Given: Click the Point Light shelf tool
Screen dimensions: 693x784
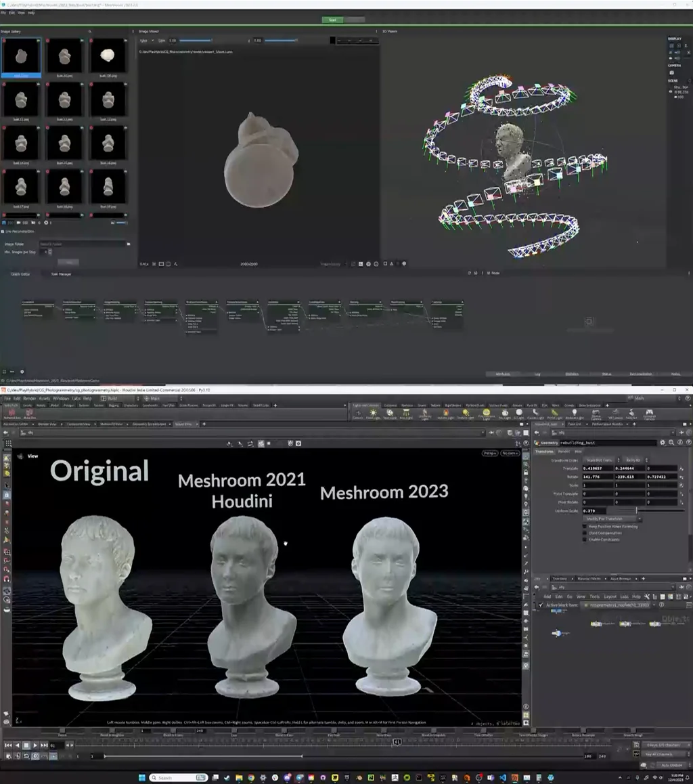Looking at the screenshot, I should pos(373,413).
